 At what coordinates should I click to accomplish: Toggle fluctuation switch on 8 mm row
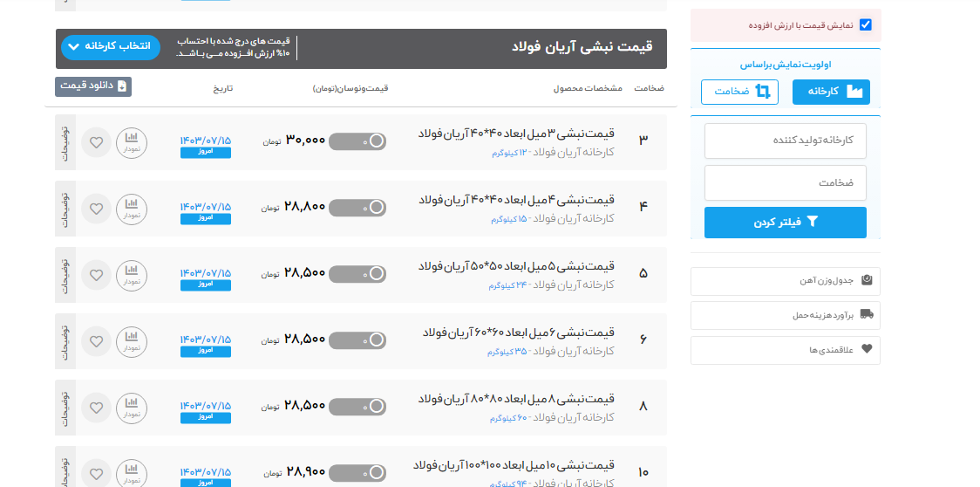coord(357,407)
